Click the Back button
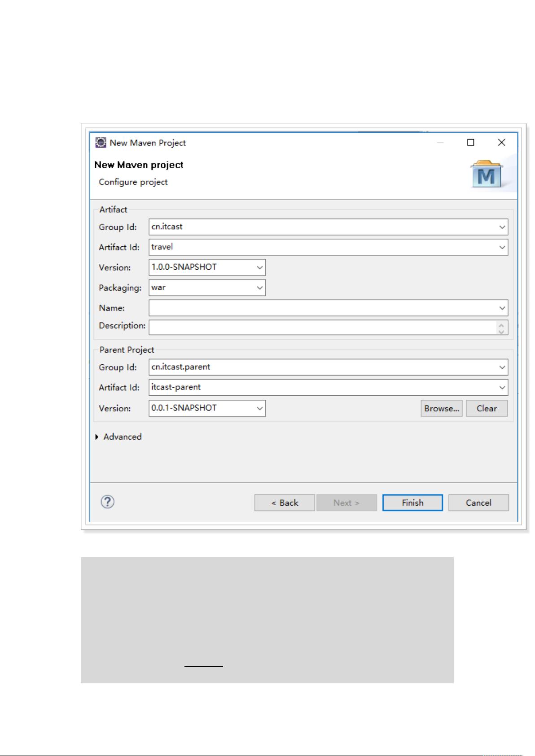Viewport: 535px width, 756px height. (285, 503)
